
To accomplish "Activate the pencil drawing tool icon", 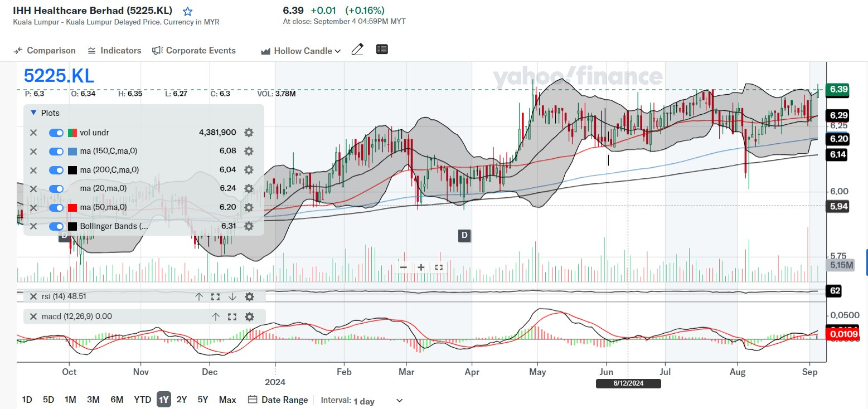I will pos(357,50).
